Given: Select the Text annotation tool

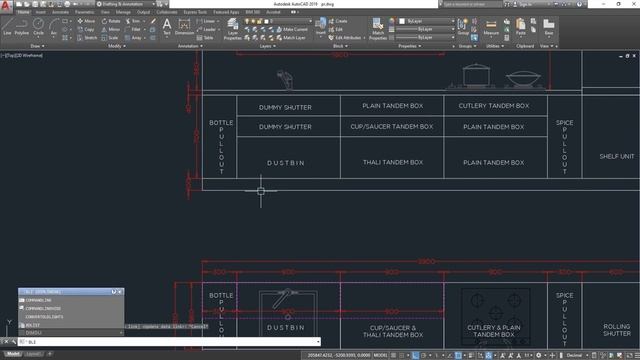Looking at the screenshot, I should pos(167,27).
